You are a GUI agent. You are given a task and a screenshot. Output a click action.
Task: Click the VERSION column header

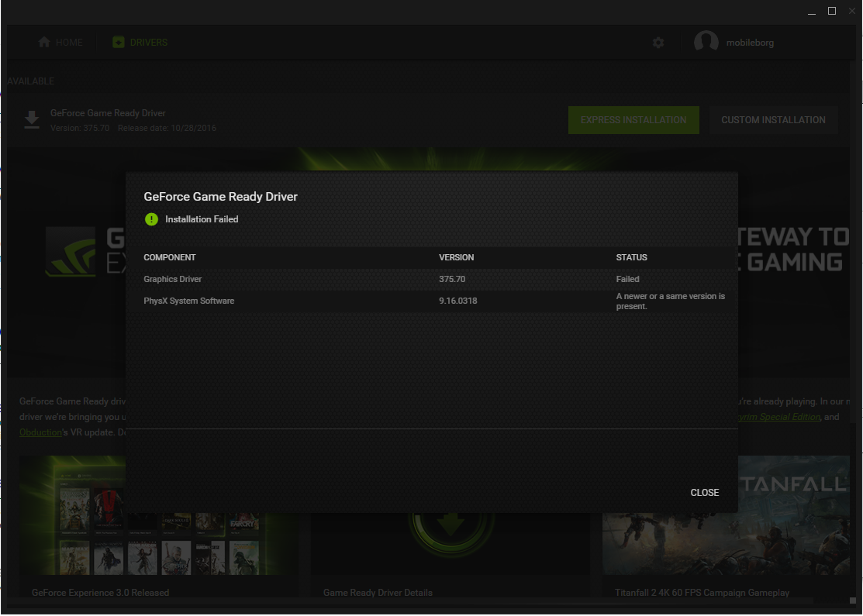pyautogui.click(x=456, y=257)
